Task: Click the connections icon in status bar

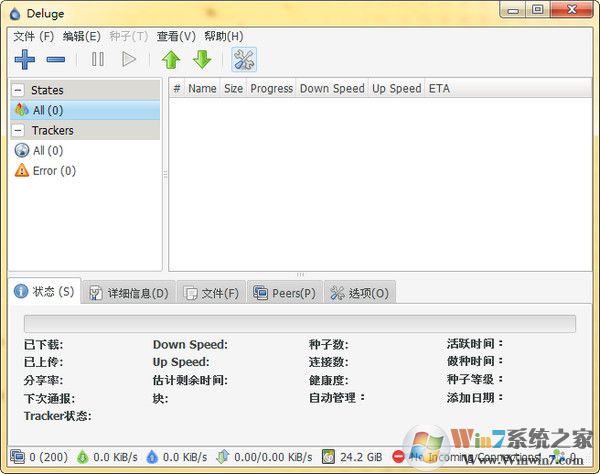Action: [18, 456]
